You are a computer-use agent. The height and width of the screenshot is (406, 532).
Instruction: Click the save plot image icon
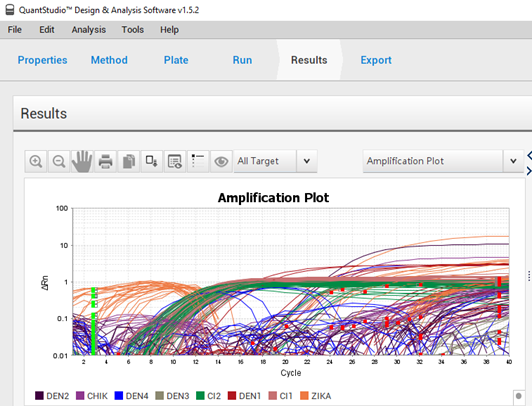(x=151, y=161)
